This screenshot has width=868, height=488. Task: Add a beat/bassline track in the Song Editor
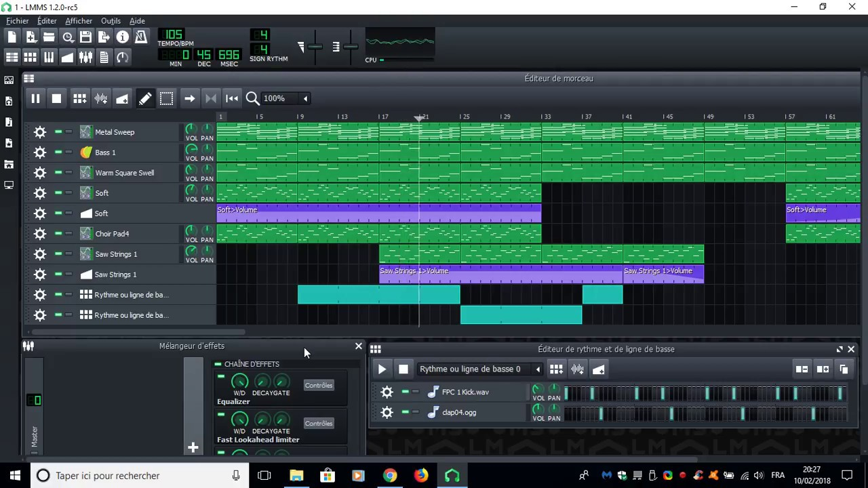coord(79,99)
